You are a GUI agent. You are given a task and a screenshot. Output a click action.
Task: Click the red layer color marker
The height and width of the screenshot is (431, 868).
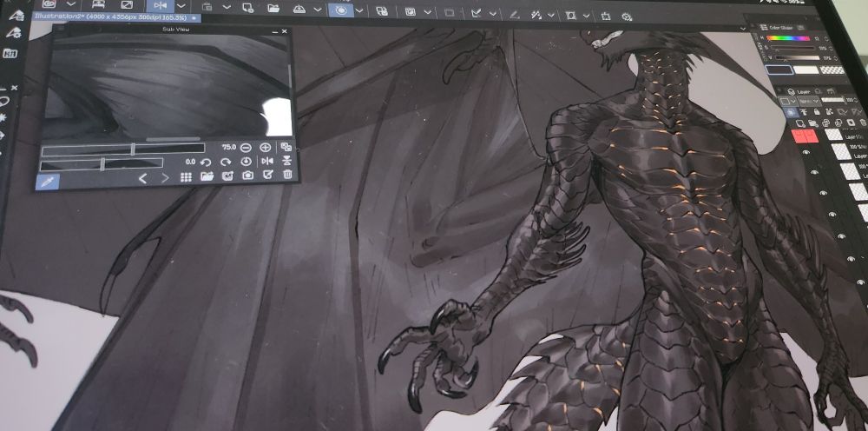tap(805, 136)
